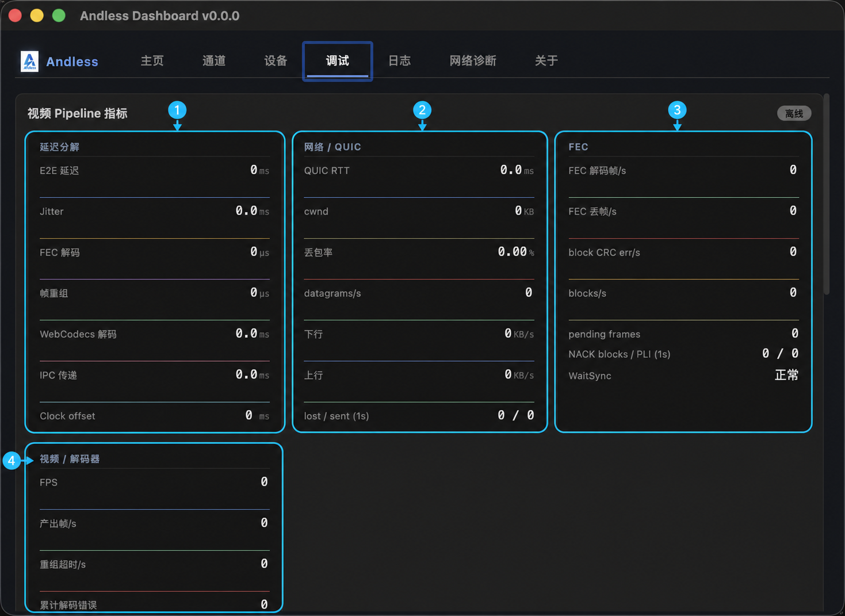Open the 主页 tab
Image resolution: width=845 pixels, height=616 pixels.
click(152, 60)
